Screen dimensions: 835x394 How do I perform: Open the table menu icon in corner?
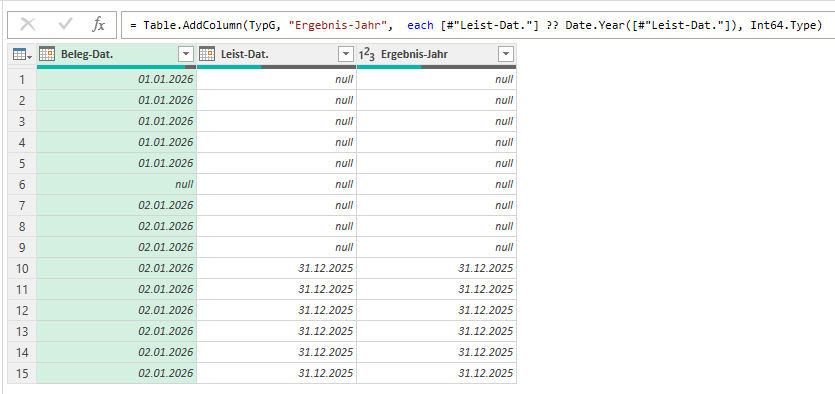click(22, 54)
